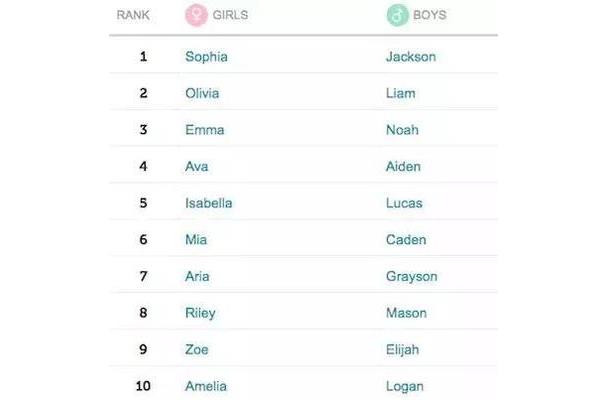Viewport: 600px width, 400px height.
Task: Select the girl name Olivia
Action: [x=202, y=93]
